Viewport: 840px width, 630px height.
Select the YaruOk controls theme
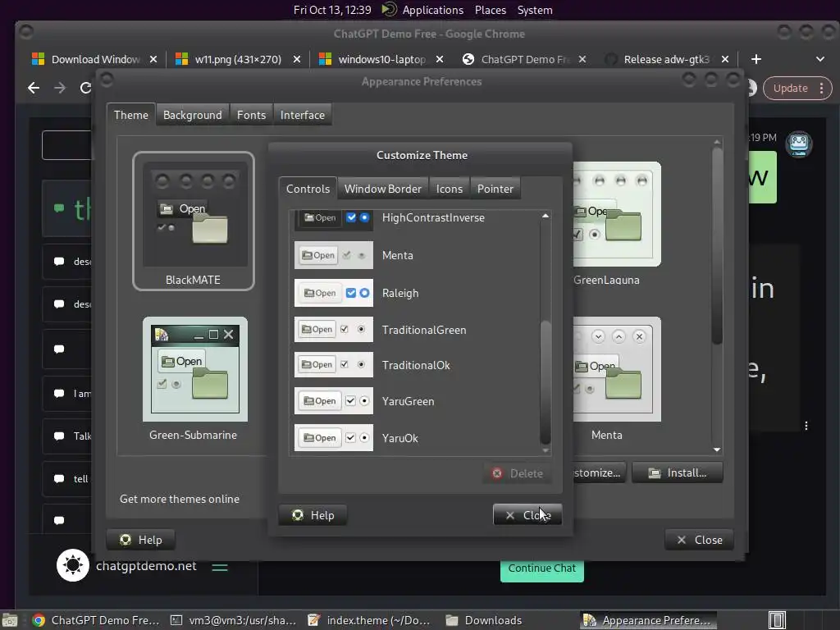point(416,438)
